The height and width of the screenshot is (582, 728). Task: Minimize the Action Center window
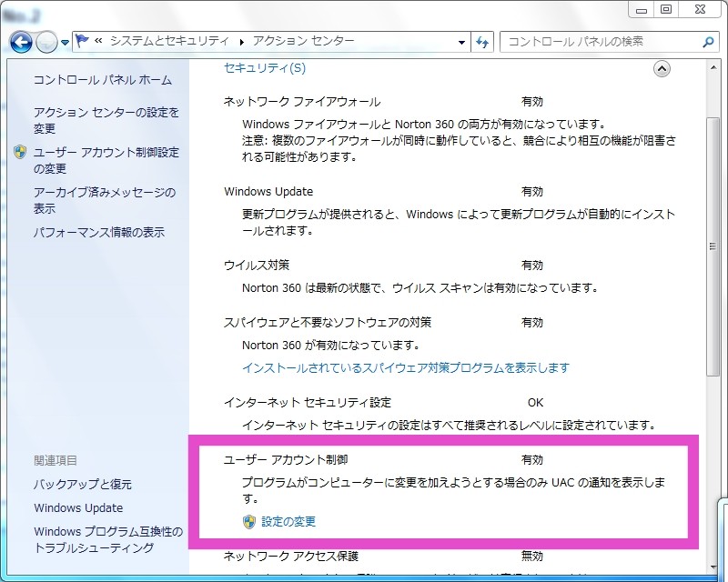pos(642,10)
